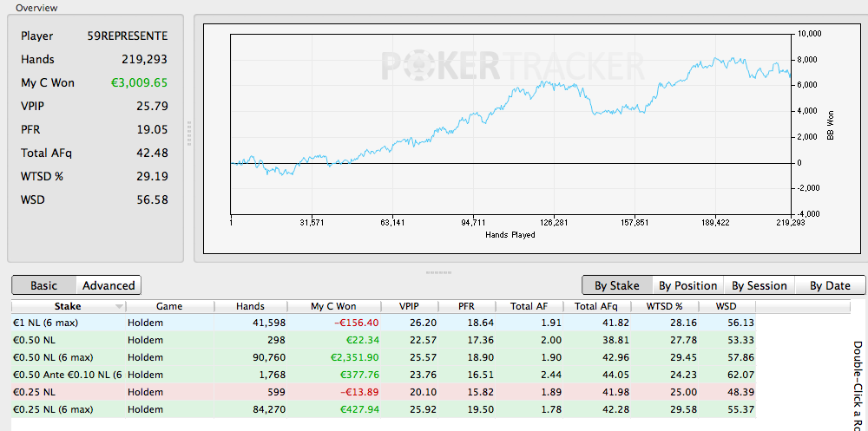Sort by the Total AFq column header
The height and width of the screenshot is (431, 868).
tap(596, 306)
